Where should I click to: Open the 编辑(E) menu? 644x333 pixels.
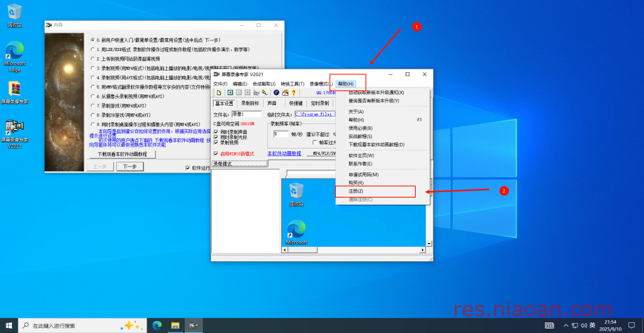tap(240, 84)
